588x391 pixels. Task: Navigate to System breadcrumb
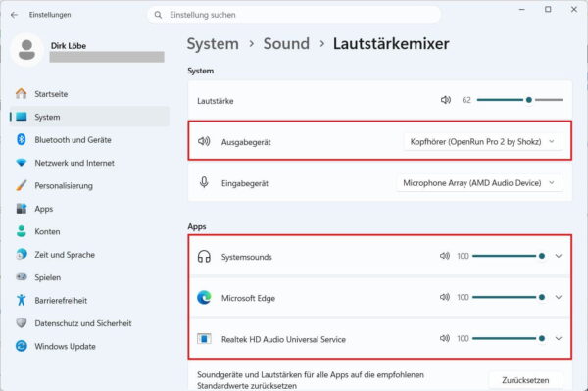click(x=213, y=44)
